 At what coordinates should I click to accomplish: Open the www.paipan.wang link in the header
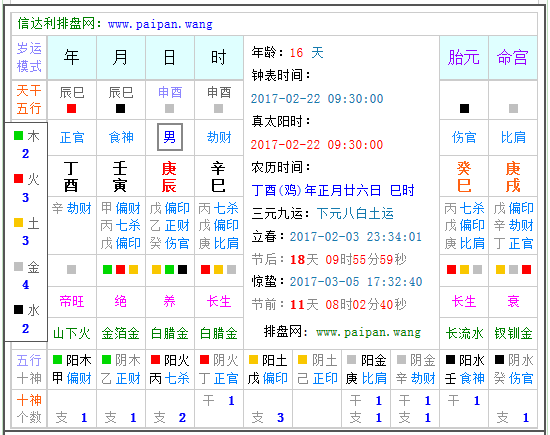click(160, 24)
